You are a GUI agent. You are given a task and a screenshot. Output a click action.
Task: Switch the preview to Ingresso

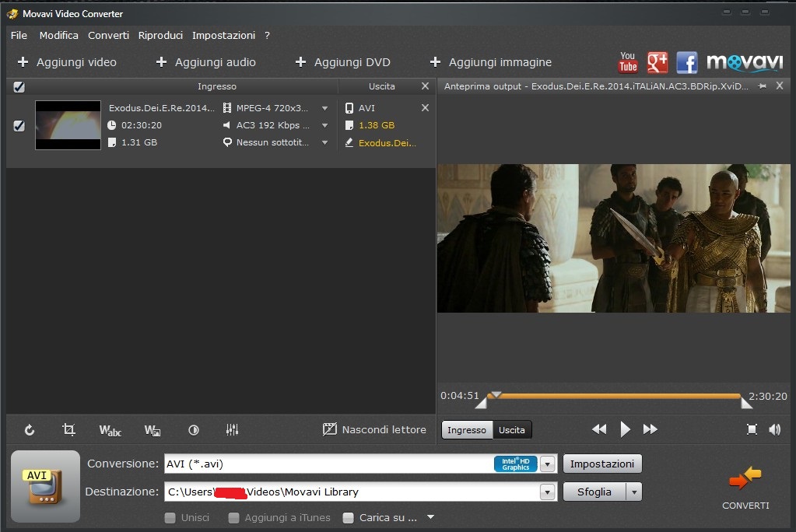coord(467,430)
